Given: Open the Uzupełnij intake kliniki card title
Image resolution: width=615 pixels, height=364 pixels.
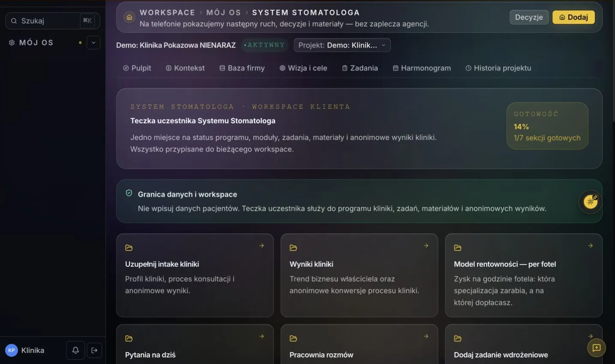Looking at the screenshot, I should click(162, 264).
